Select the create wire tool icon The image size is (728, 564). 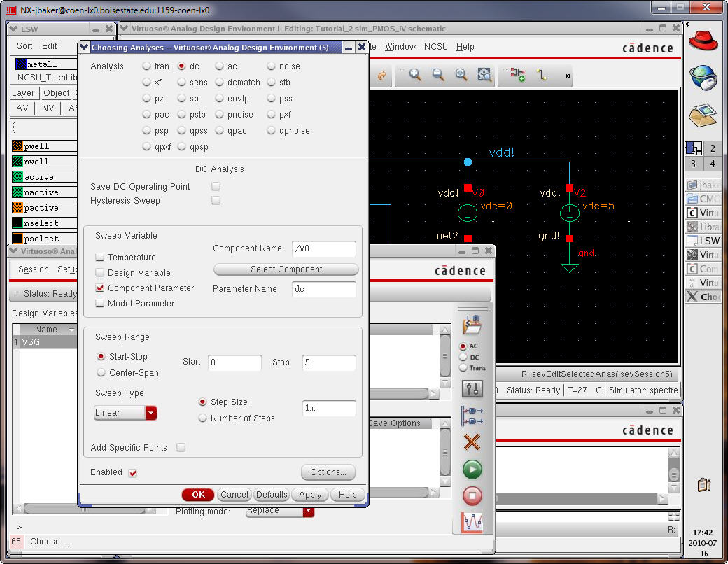point(541,75)
